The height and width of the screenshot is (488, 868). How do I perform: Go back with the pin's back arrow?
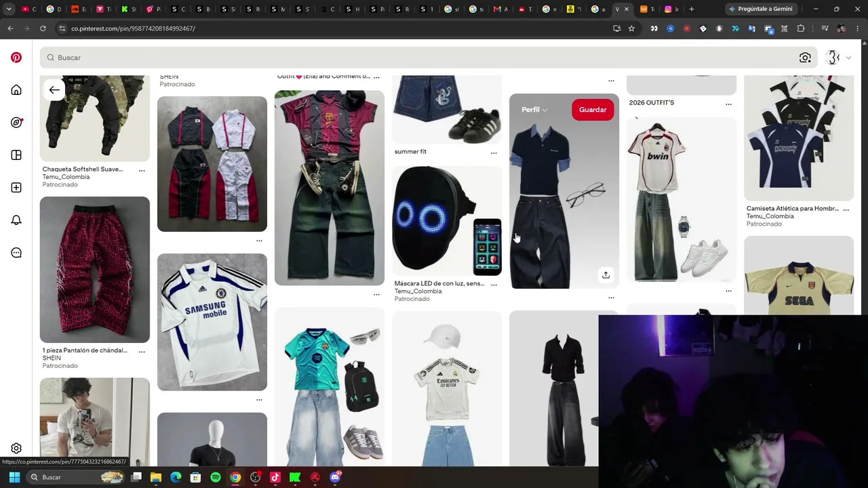click(54, 90)
